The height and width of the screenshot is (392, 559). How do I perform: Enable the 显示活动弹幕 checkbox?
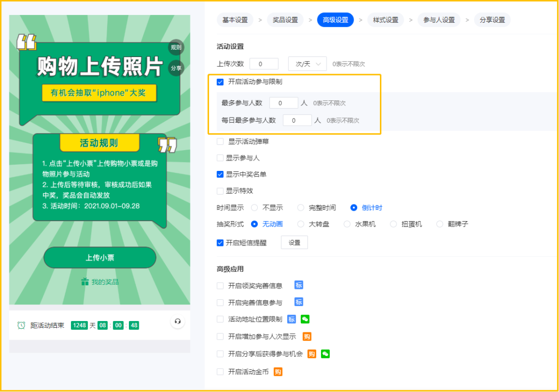tap(220, 141)
